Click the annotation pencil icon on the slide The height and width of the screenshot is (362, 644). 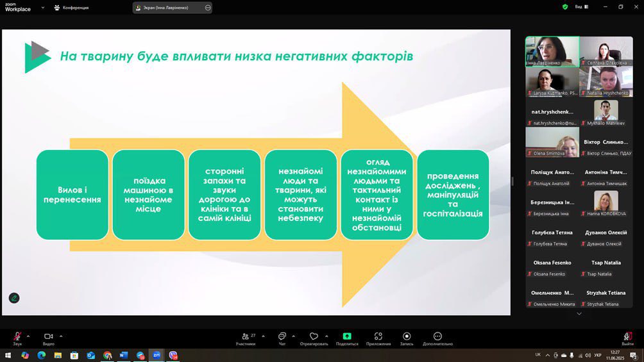click(x=14, y=298)
